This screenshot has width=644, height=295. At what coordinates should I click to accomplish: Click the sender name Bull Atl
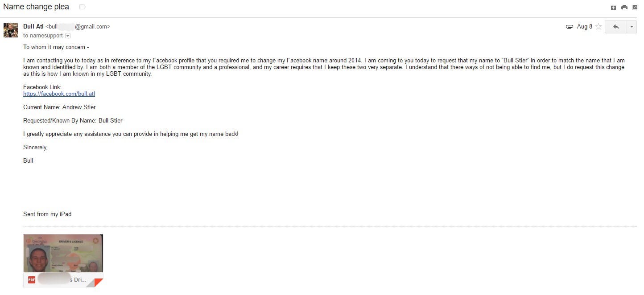(33, 27)
